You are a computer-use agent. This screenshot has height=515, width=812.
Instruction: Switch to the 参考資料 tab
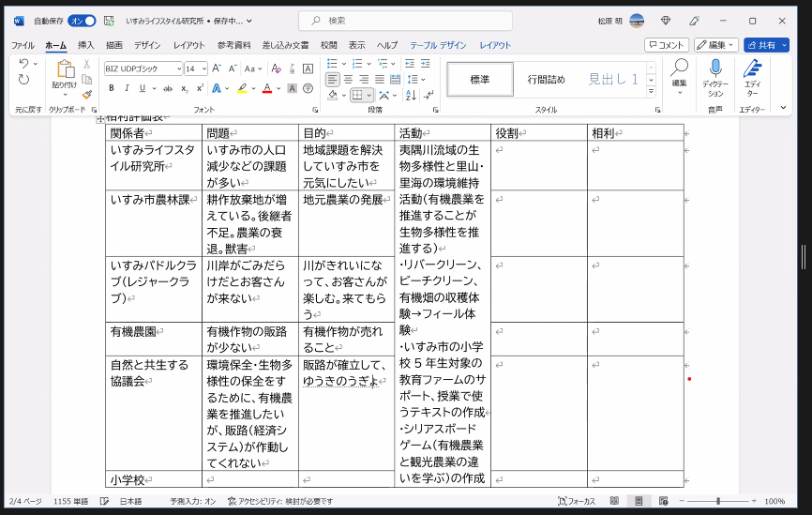tap(234, 45)
